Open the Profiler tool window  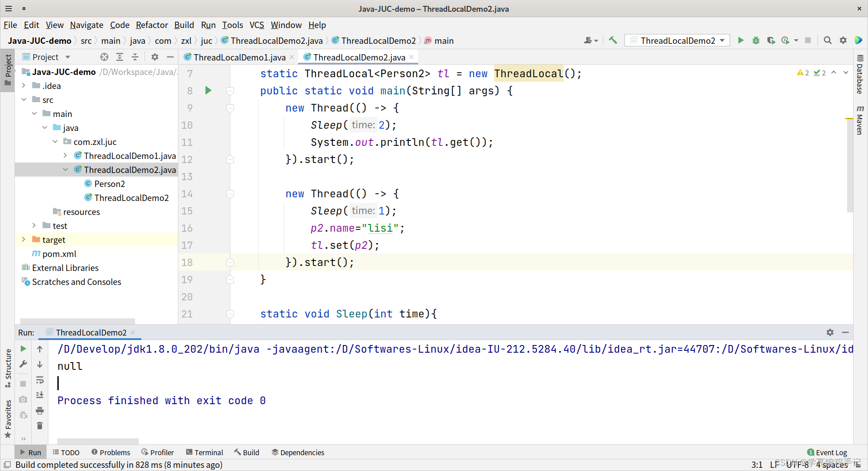158,452
